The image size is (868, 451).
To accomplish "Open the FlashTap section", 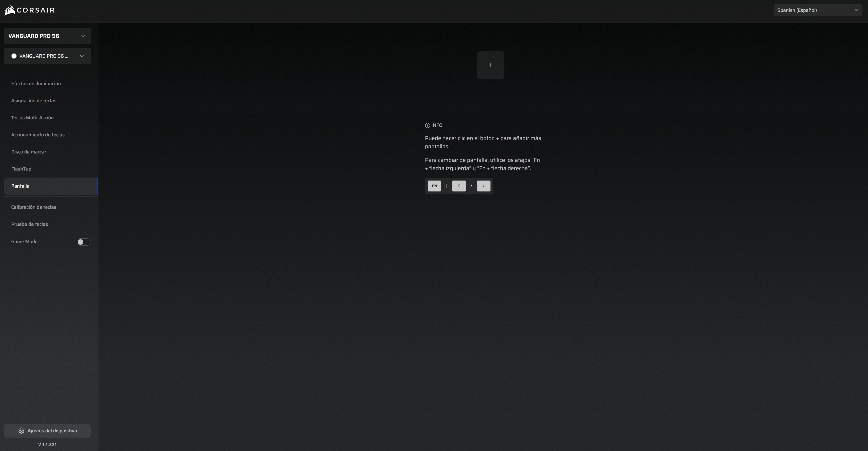I will pyautogui.click(x=21, y=169).
